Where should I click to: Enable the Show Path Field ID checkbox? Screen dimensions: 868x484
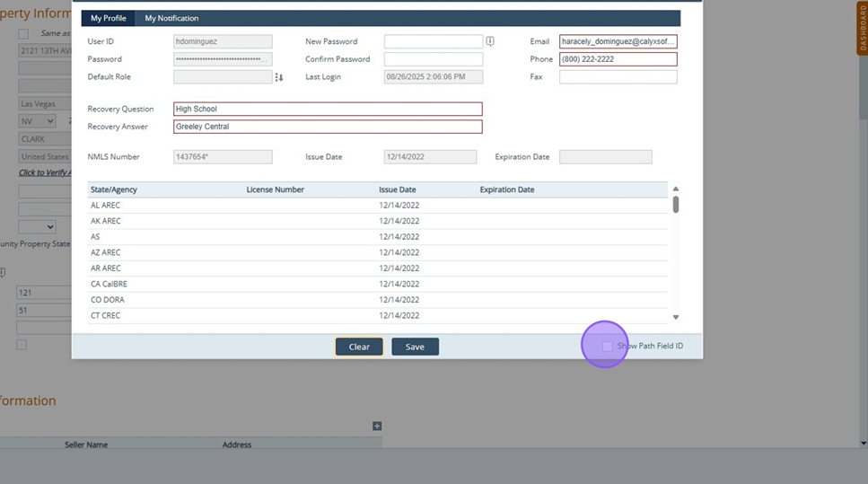coord(608,347)
